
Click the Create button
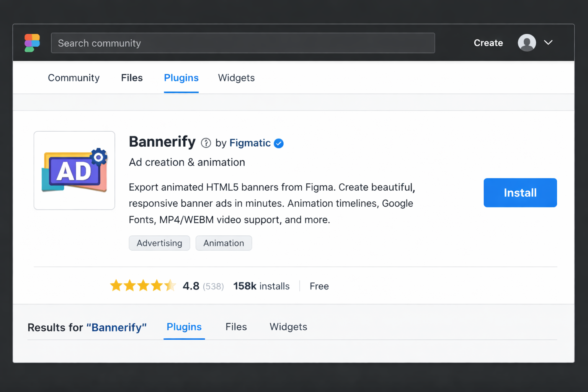coord(488,43)
